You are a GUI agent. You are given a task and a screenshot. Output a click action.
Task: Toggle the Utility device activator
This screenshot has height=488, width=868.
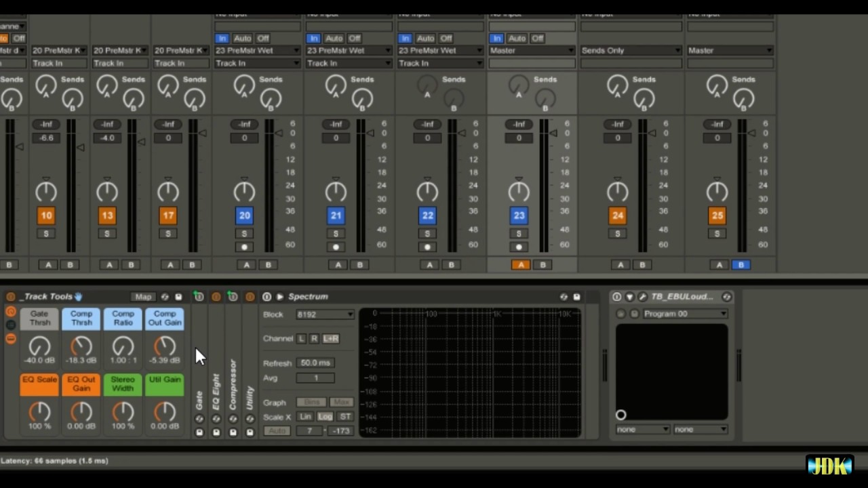(x=250, y=297)
